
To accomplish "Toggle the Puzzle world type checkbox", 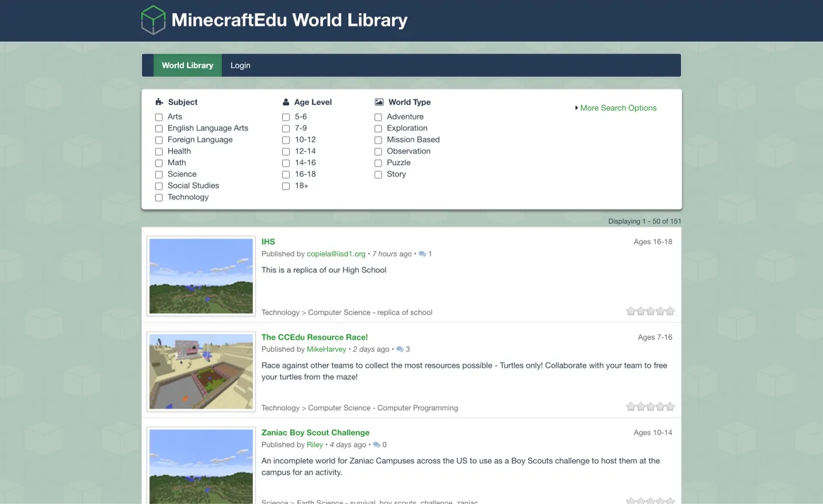I will coord(378,163).
